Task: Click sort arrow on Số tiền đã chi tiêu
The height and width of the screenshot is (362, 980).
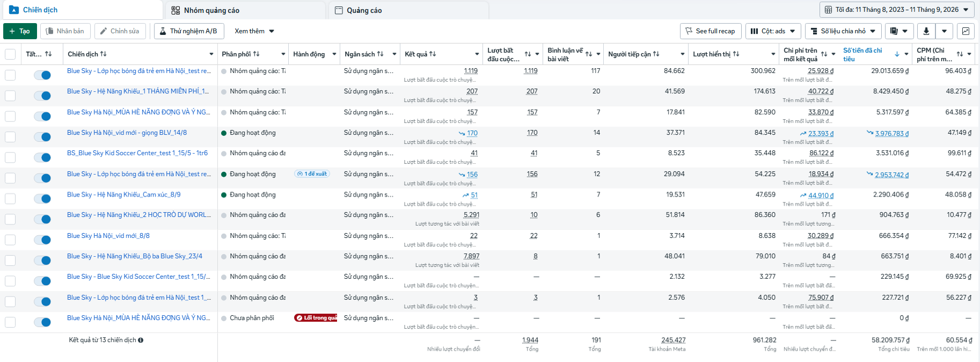Action: pyautogui.click(x=897, y=54)
